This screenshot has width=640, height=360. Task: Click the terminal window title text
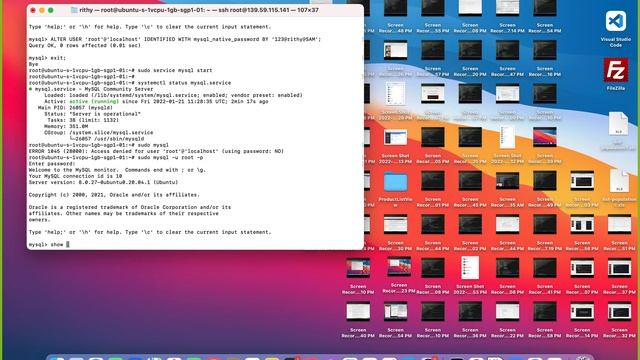[x=199, y=10]
